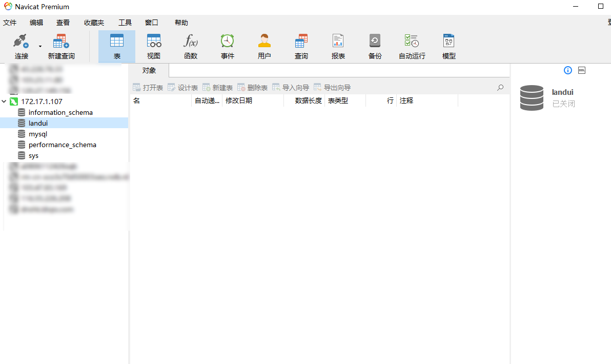Collapse the 172.17.1.107 connection tree node

pyautogui.click(x=5, y=102)
